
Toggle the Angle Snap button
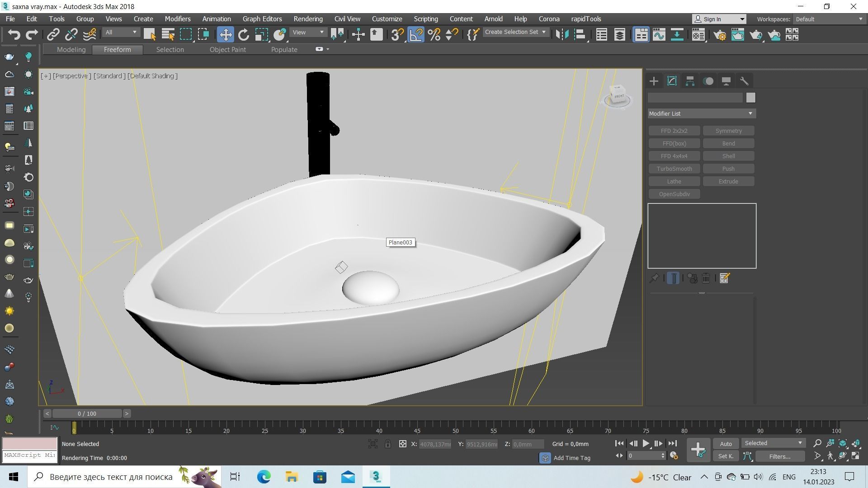[416, 35]
